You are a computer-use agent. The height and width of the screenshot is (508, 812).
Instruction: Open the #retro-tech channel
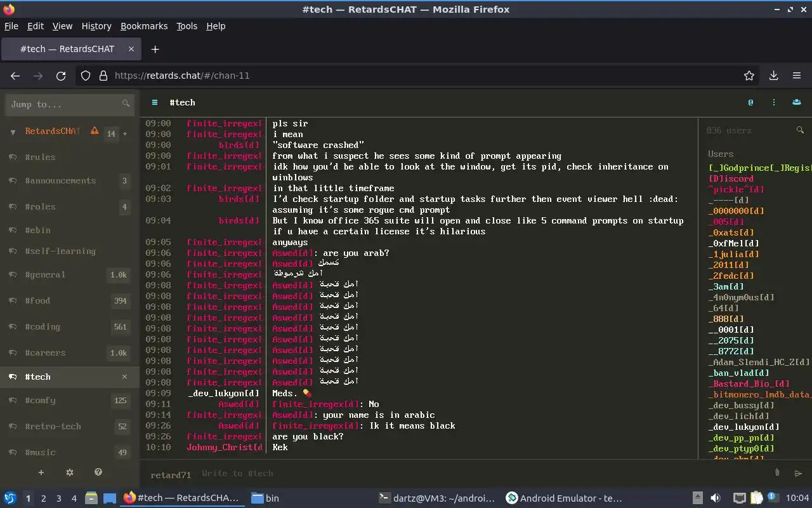(70, 426)
